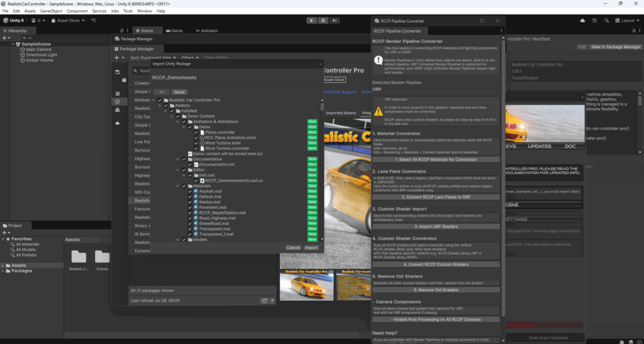The height and width of the screenshot is (344, 644).
Task: Uncheck the StreetRoad.mat checkbox
Action: 190,223
